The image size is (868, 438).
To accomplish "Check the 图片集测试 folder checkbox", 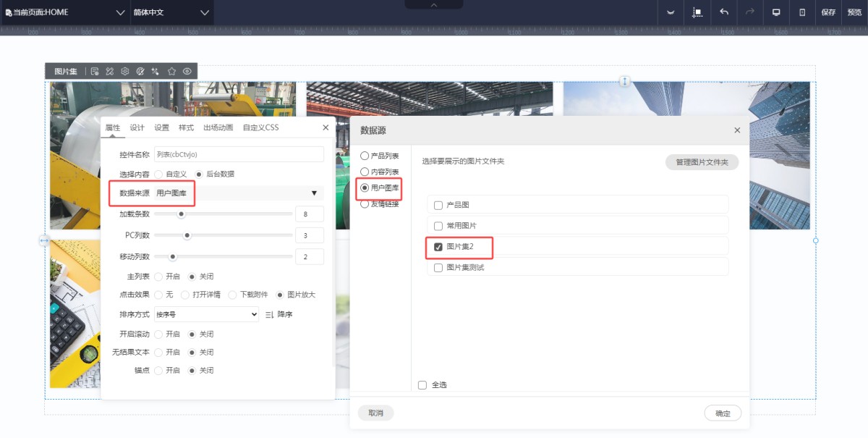I will (x=438, y=267).
